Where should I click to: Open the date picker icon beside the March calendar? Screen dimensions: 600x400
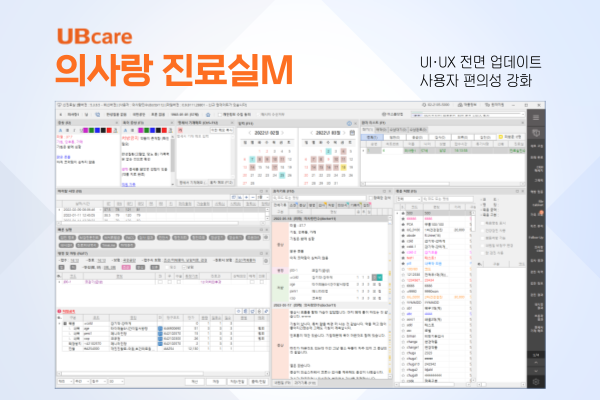coord(352,131)
